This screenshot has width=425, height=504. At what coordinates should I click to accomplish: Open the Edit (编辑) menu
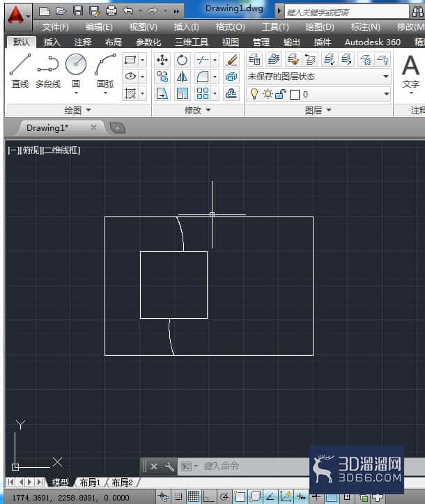(99, 27)
